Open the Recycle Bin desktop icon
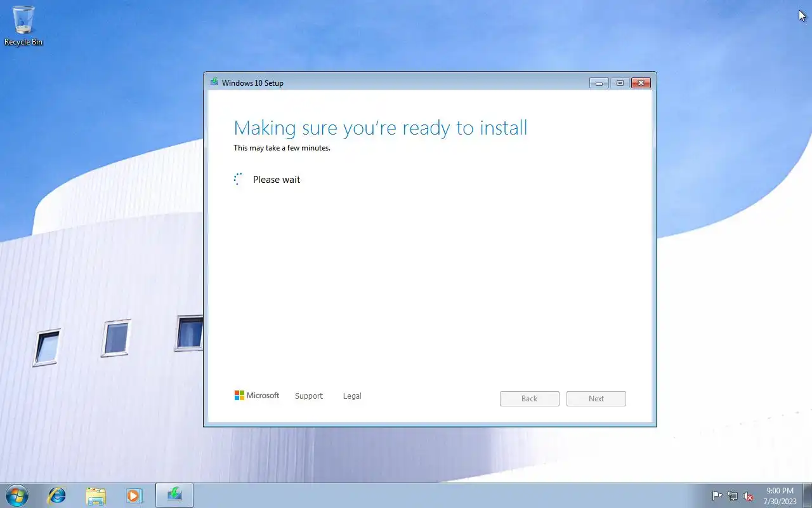The height and width of the screenshot is (508, 812). coord(23,25)
